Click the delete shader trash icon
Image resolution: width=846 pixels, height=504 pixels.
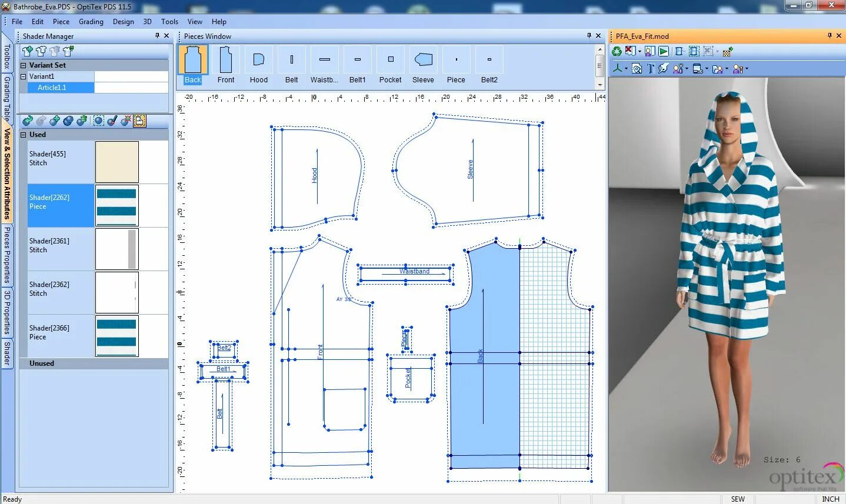click(82, 121)
